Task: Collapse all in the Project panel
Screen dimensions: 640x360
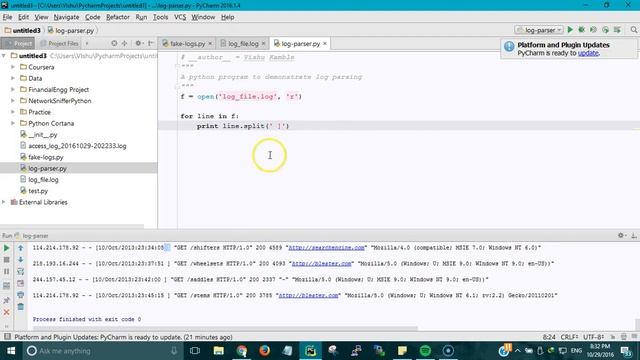Action: pos(124,43)
